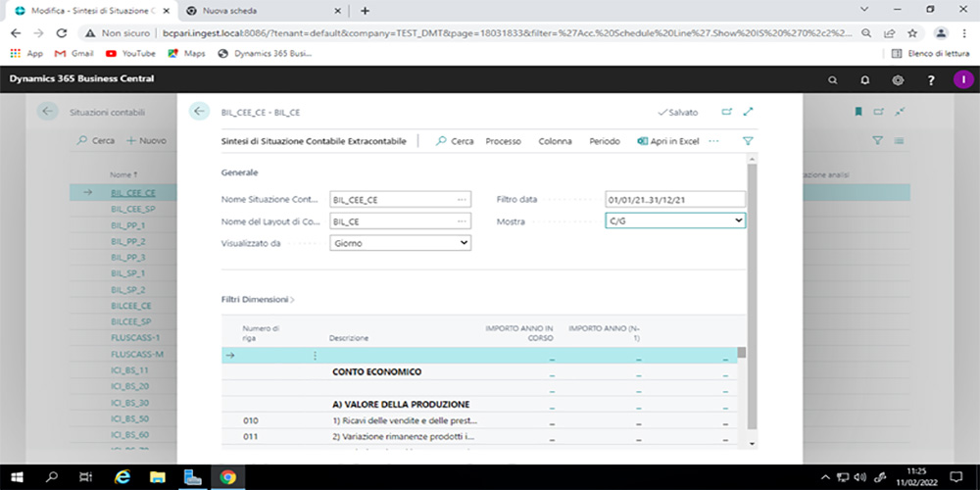Open the Colonna menu
Screen dimensions: 980x490
[x=555, y=141]
